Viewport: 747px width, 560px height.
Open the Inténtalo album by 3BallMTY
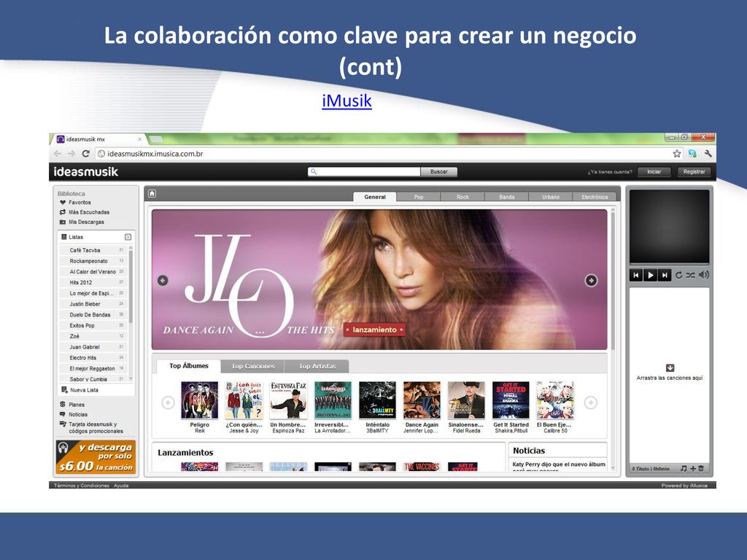377,400
